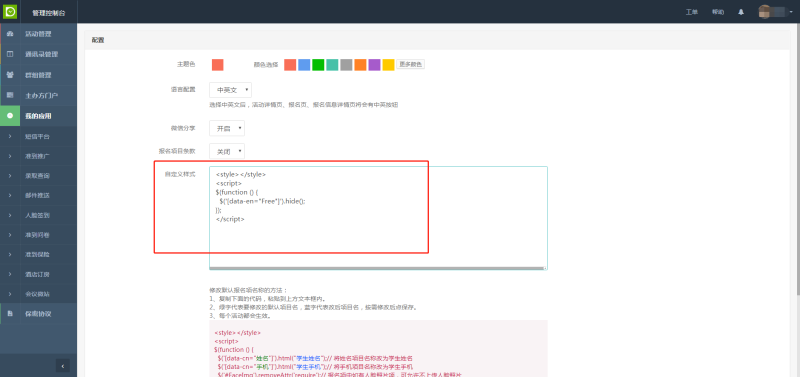Click the document icon of the last sidebar item
Image resolution: width=800 pixels, height=377 pixels.
(10, 313)
